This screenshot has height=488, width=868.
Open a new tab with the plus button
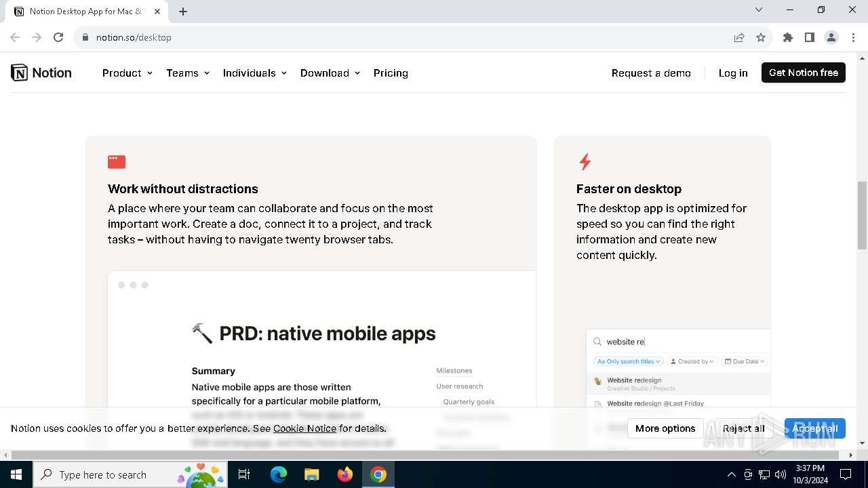click(x=183, y=12)
